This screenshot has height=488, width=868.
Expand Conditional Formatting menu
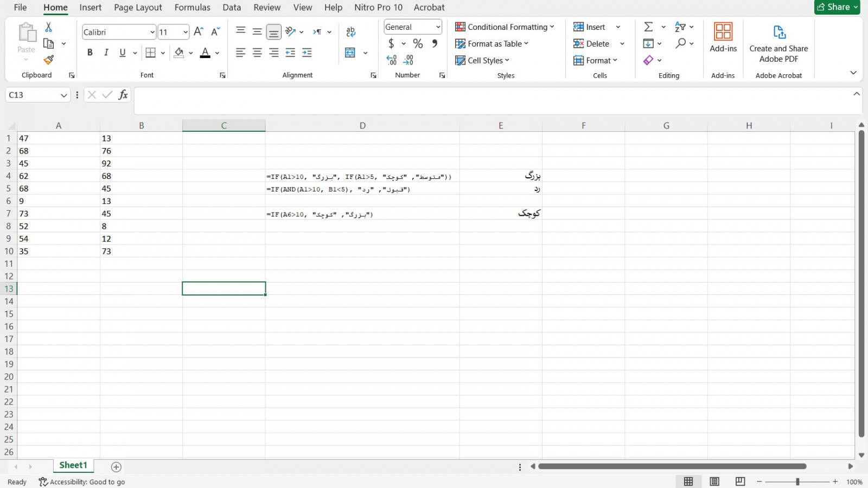click(x=505, y=27)
